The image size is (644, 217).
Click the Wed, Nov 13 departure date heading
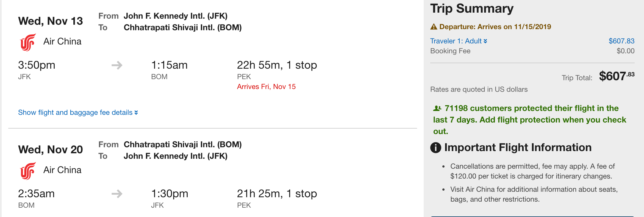[51, 21]
